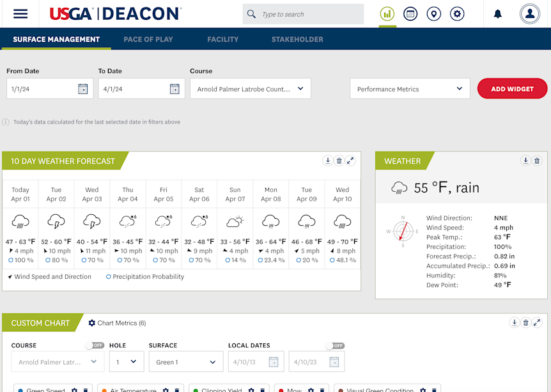The width and height of the screenshot is (551, 392).
Task: Open the settings gear in the top navigation
Action: [x=456, y=13]
